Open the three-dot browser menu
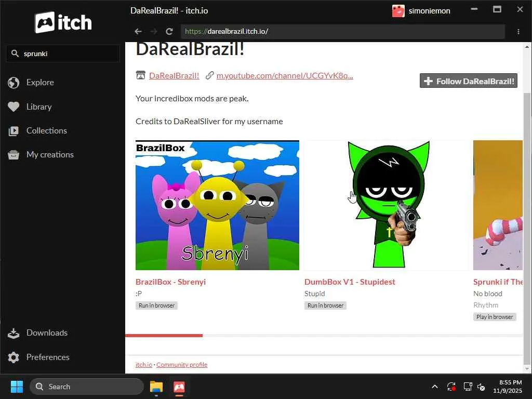The width and height of the screenshot is (532, 399). [518, 32]
